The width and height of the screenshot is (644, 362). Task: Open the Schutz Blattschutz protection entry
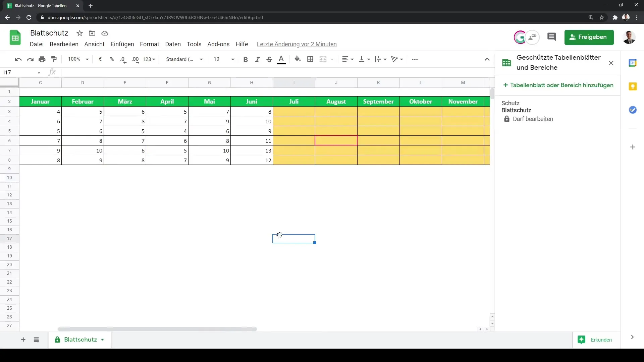click(x=557, y=111)
